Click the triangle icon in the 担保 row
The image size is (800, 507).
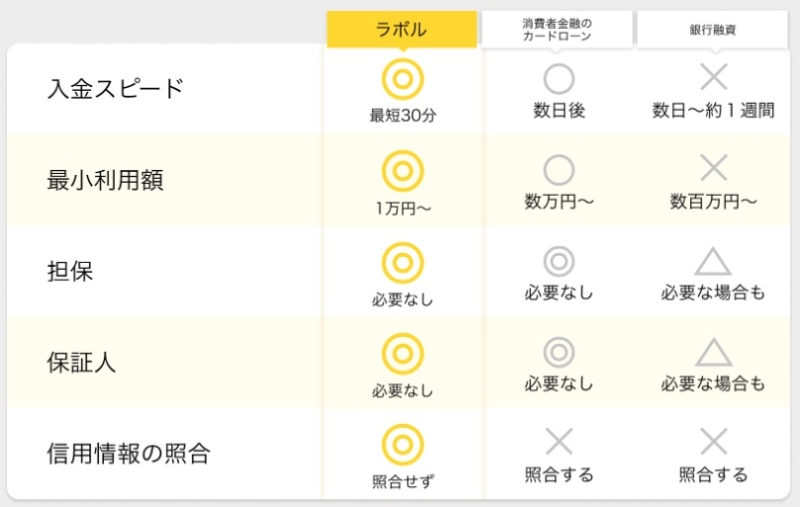click(x=713, y=261)
